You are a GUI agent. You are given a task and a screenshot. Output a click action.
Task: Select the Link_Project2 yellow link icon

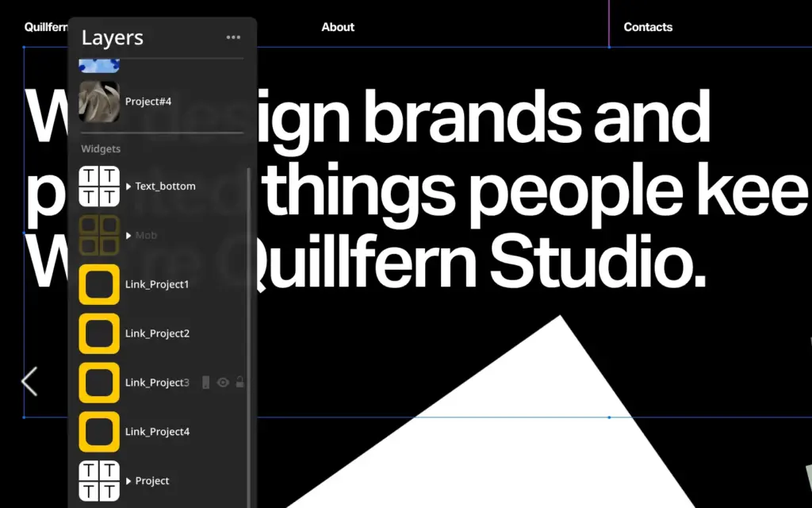[99, 333]
